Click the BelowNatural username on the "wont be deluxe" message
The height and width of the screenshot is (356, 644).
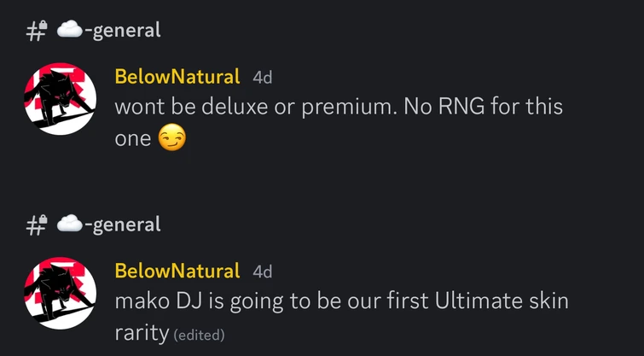[177, 77]
